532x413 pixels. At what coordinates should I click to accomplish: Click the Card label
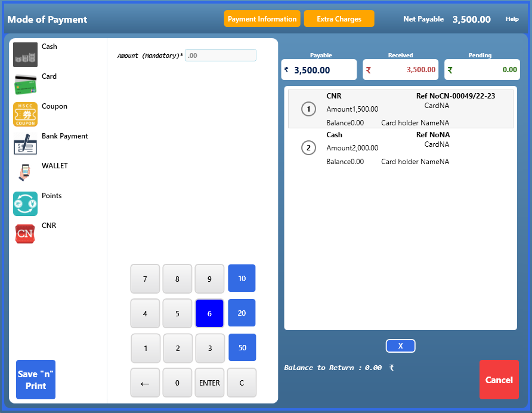pos(49,76)
